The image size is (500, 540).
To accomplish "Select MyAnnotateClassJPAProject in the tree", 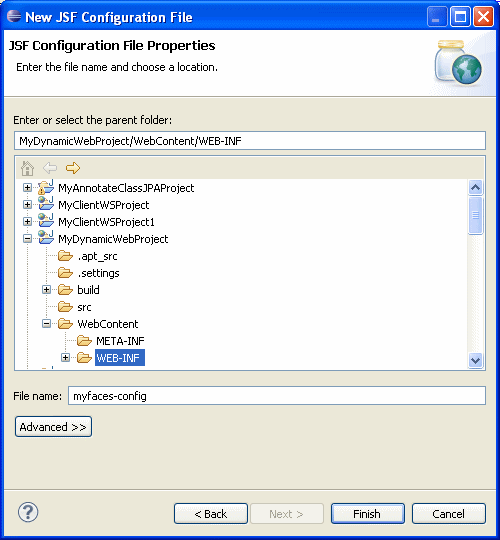I will [126, 188].
